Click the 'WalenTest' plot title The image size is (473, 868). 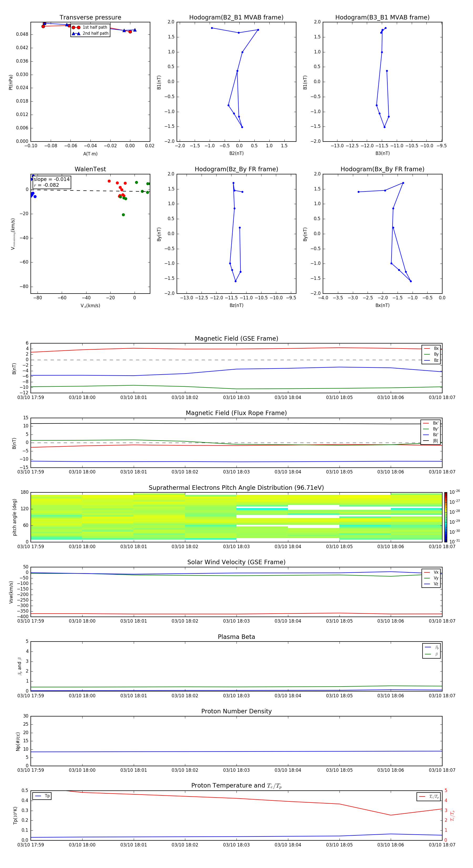(x=90, y=169)
